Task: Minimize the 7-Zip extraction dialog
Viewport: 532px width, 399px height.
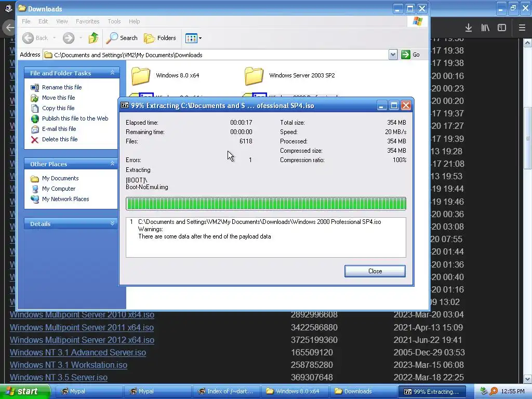Action: pos(381,105)
